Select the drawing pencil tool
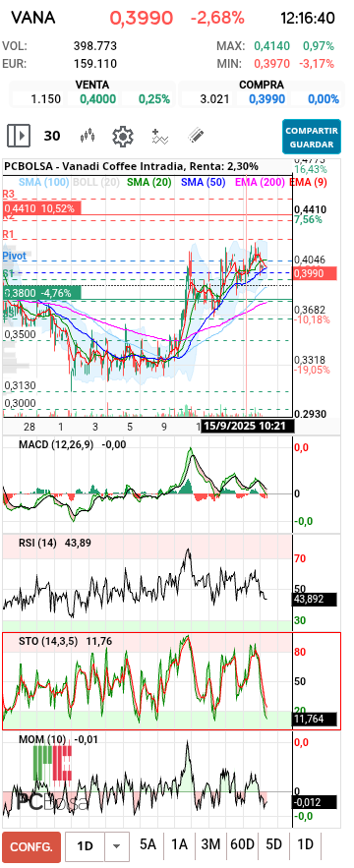The width and height of the screenshot is (354, 868). coord(196,136)
